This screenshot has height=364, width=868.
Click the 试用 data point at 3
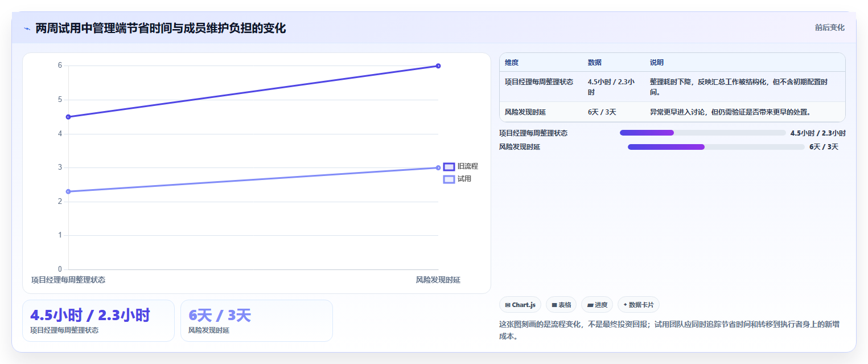438,167
